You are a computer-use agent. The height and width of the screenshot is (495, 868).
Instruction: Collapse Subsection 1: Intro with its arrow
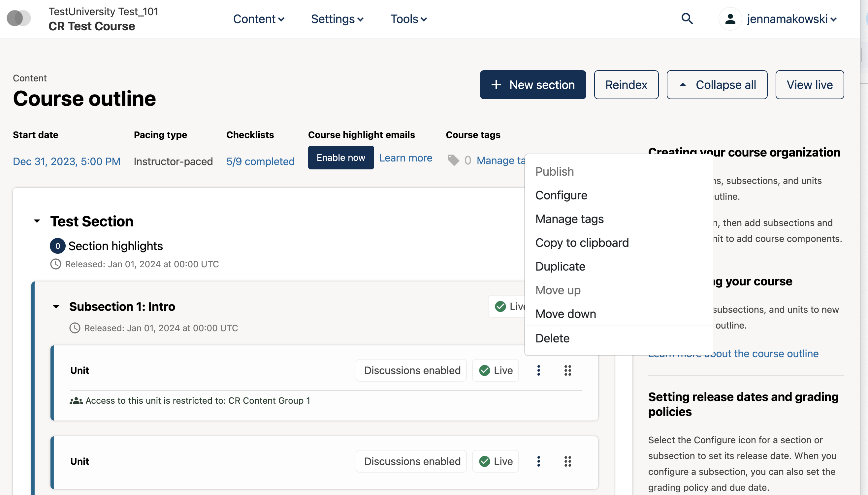[x=56, y=306]
